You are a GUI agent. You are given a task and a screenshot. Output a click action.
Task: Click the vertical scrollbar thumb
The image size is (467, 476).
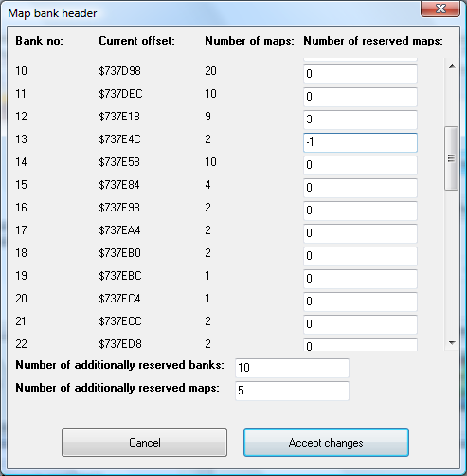click(451, 158)
